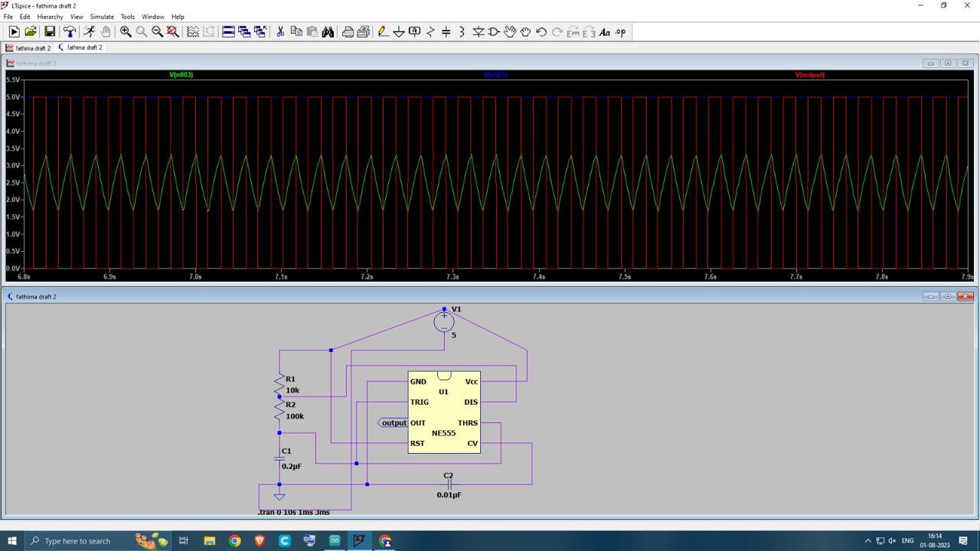The image size is (980, 551).
Task: Open the Simulate menu
Action: 102,16
